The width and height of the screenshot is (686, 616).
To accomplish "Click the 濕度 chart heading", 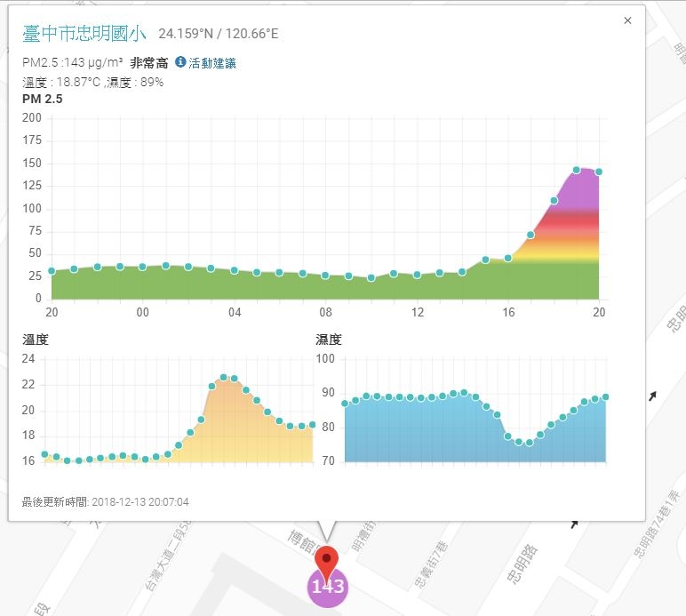I will pos(329,340).
